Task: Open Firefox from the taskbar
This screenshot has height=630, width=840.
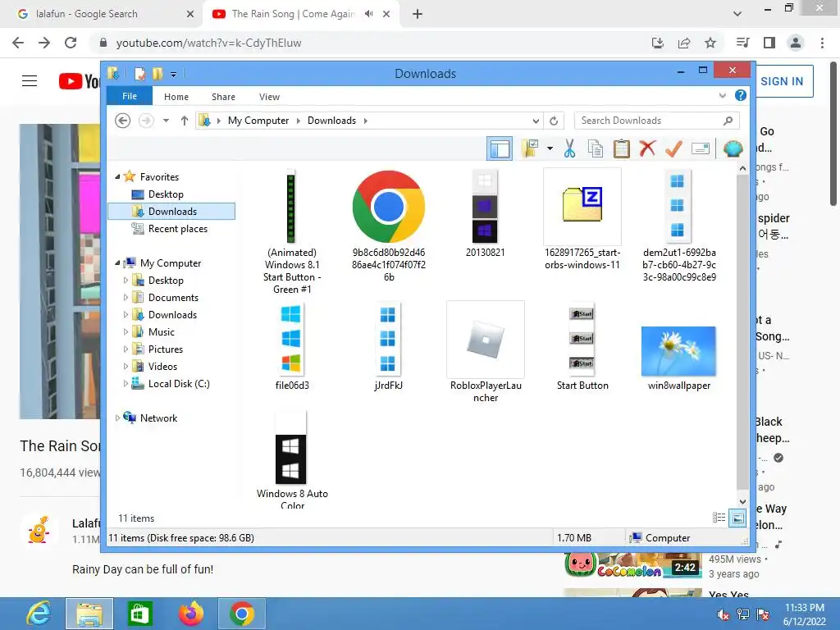Action: click(191, 614)
